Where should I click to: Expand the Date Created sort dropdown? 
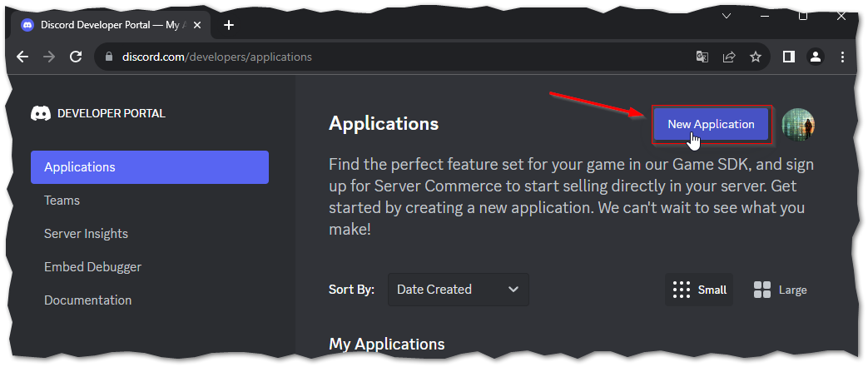[459, 290]
